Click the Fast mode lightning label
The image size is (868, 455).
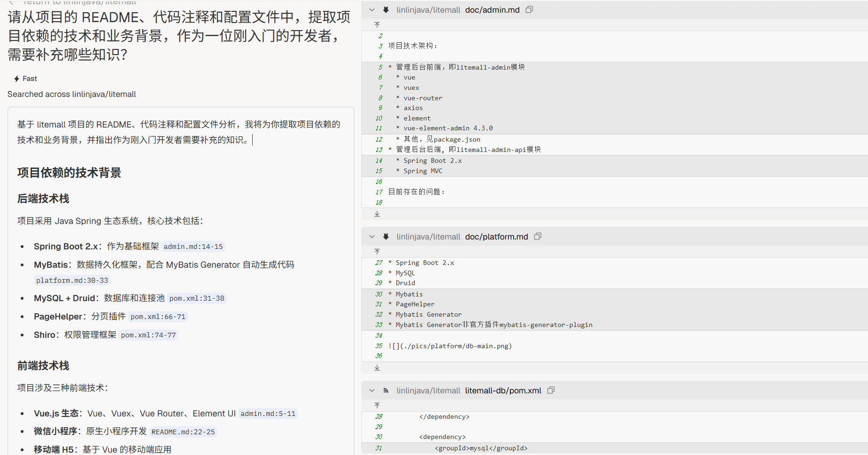tap(25, 79)
